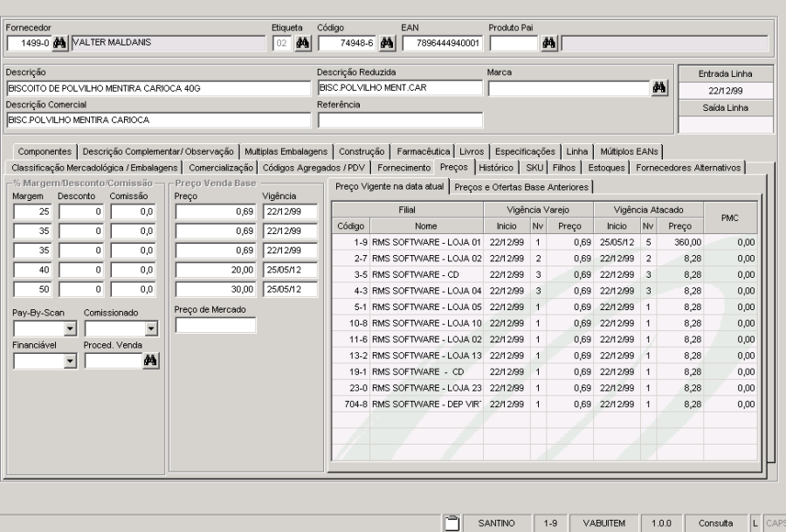Click the EAN field 7896444940001

(x=442, y=43)
